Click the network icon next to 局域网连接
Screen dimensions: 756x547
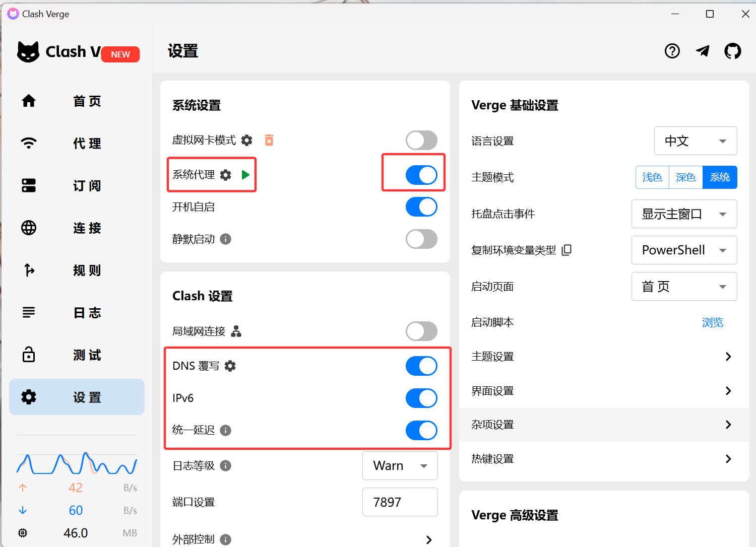(236, 331)
